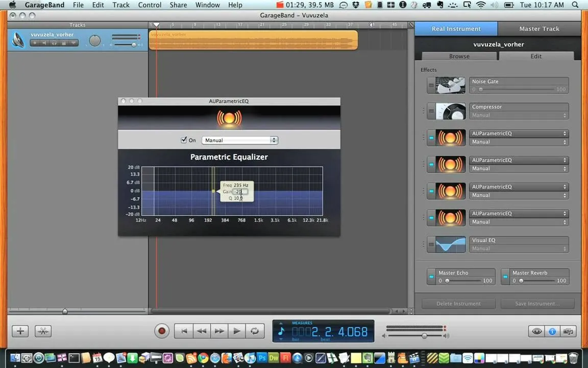Screen dimensions: 588x368
Task: Switch to the Master Track tab
Action: 539,29
